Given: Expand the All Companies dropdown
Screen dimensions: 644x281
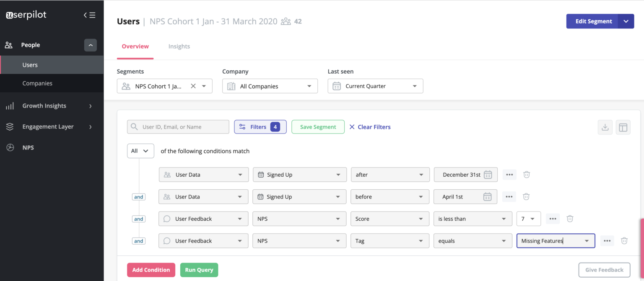Looking at the screenshot, I should pyautogui.click(x=270, y=86).
